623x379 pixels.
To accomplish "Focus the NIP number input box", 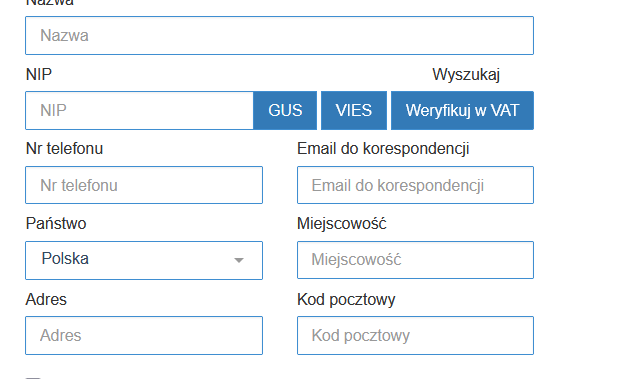I will (139, 110).
